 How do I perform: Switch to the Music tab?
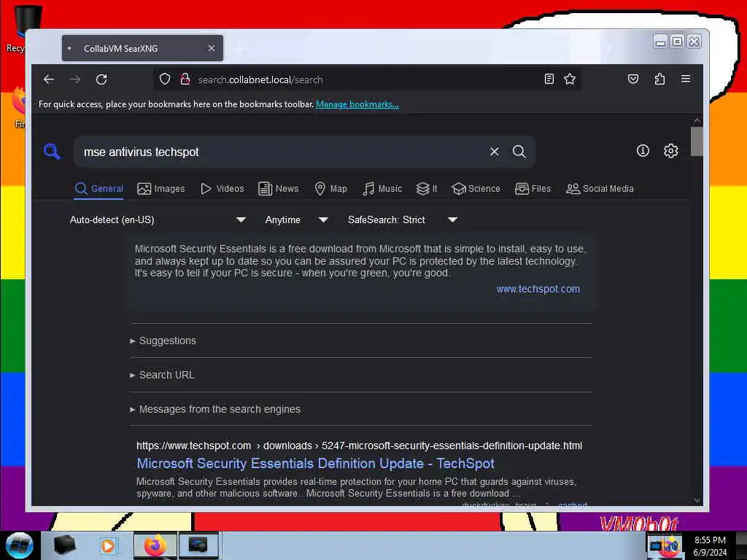[382, 189]
